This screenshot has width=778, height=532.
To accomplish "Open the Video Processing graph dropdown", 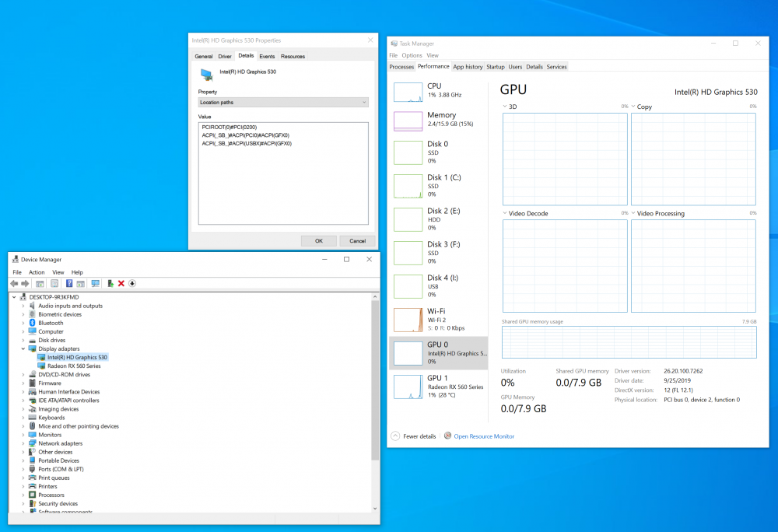I will [633, 213].
